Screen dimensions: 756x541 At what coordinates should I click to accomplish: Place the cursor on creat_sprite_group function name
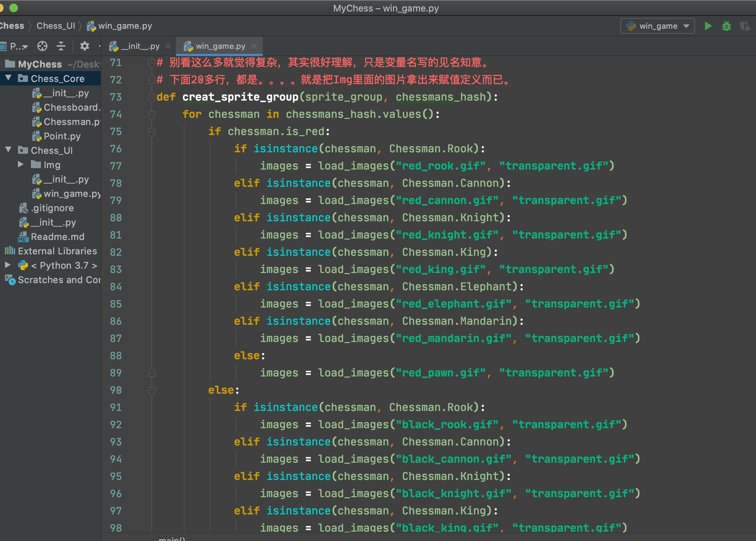tap(241, 97)
